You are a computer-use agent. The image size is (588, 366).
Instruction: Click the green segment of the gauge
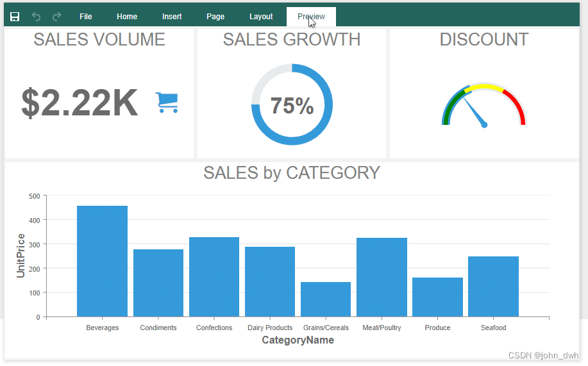tap(452, 105)
